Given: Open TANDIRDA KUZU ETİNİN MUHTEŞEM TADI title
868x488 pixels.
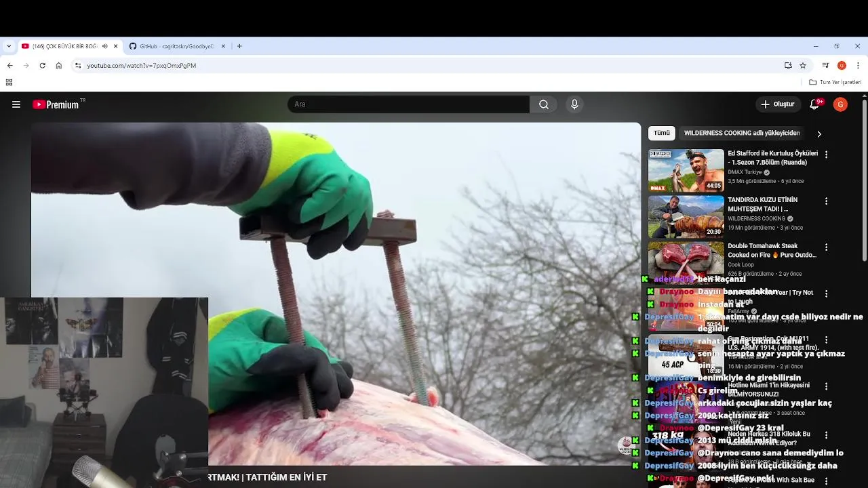Looking at the screenshot, I should (762, 204).
